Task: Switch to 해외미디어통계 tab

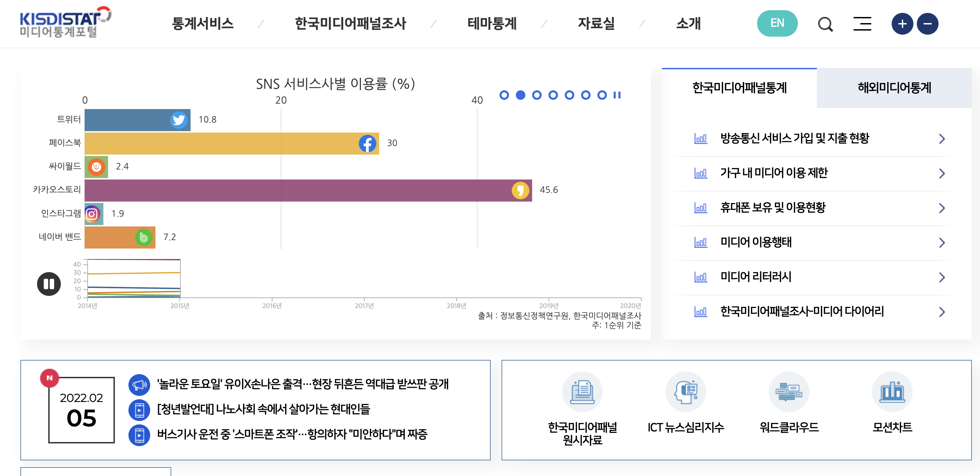Action: (x=894, y=88)
